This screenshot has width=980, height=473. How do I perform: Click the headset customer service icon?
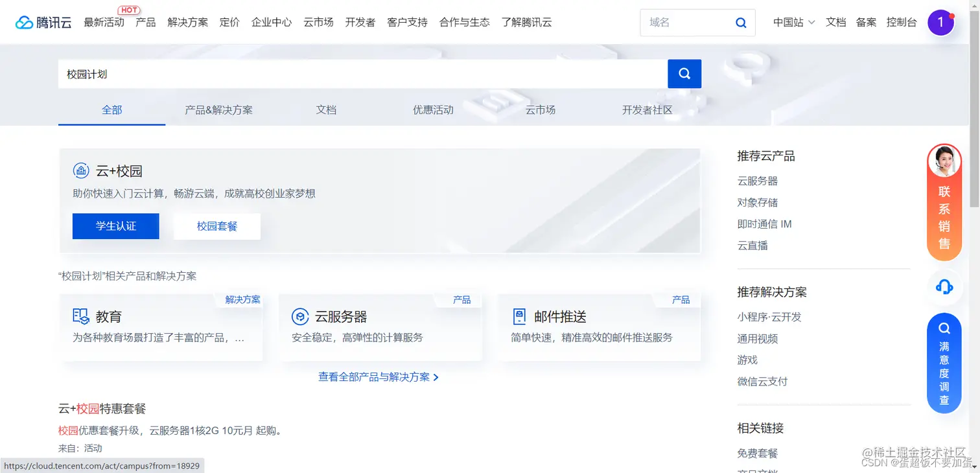coord(944,286)
